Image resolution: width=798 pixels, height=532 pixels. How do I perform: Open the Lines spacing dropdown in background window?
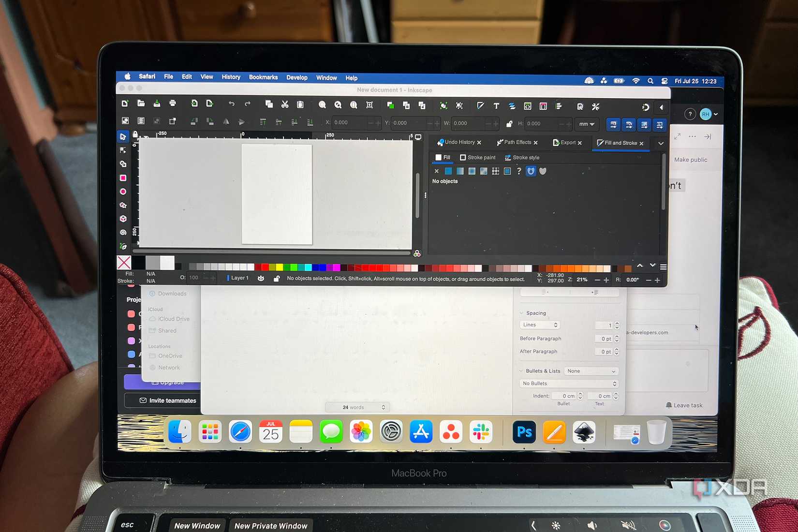(540, 325)
